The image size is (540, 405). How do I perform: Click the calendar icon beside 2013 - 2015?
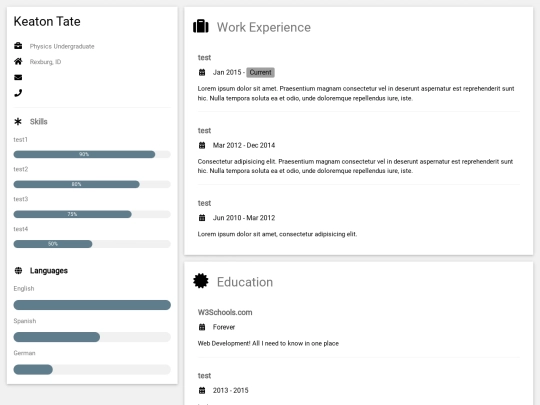[x=202, y=390]
